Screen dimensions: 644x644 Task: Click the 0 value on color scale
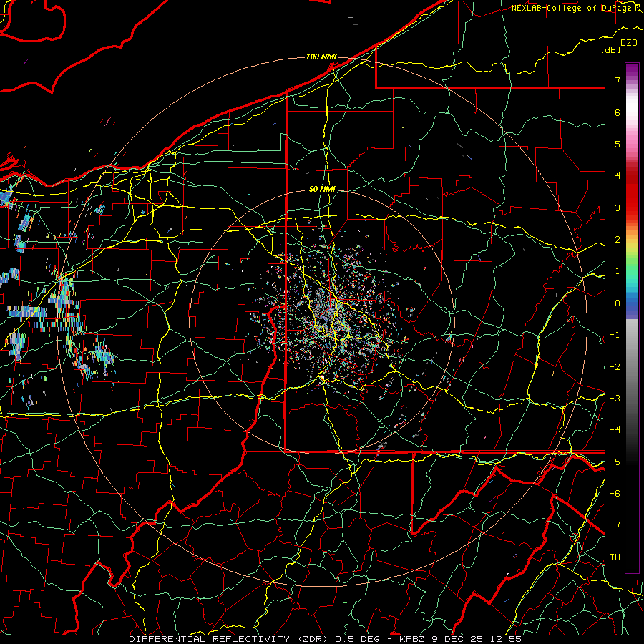click(x=618, y=303)
